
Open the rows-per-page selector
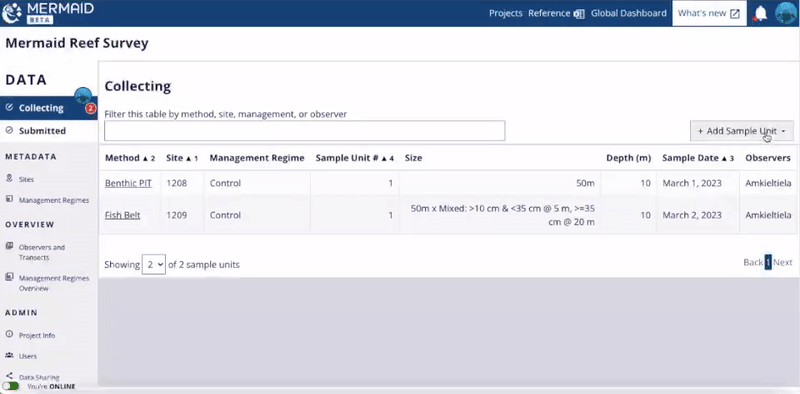point(154,264)
